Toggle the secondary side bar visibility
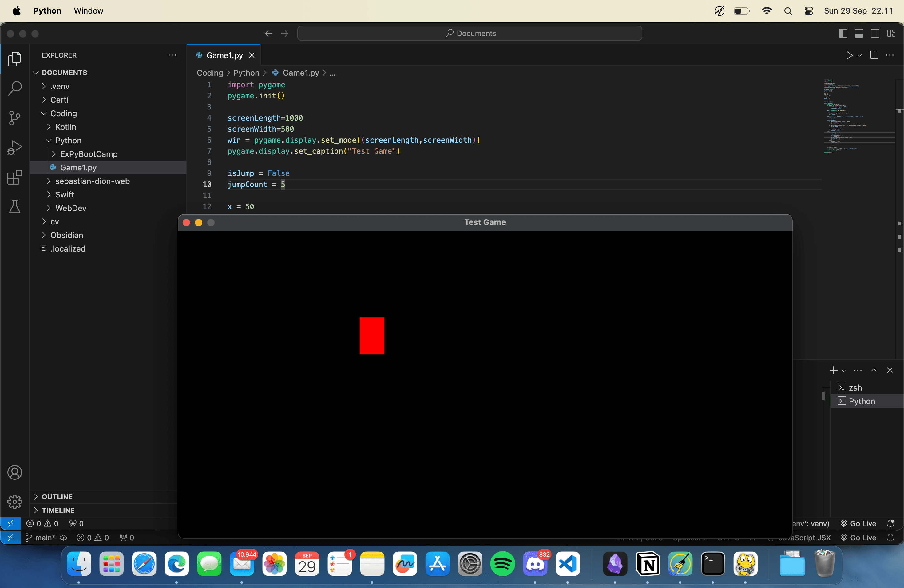Image resolution: width=904 pixels, height=588 pixels. point(875,34)
